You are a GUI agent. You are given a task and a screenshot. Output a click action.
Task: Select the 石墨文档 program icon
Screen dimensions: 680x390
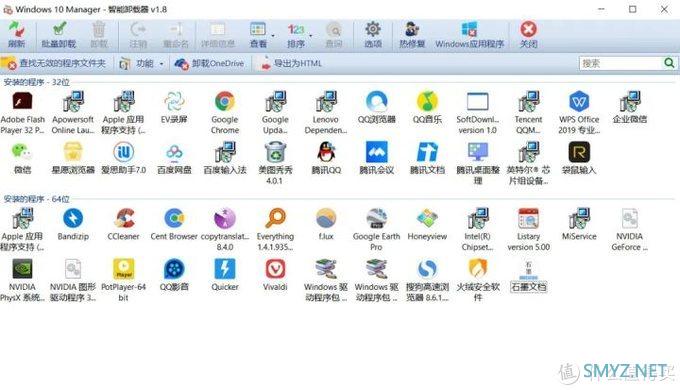pyautogui.click(x=528, y=271)
